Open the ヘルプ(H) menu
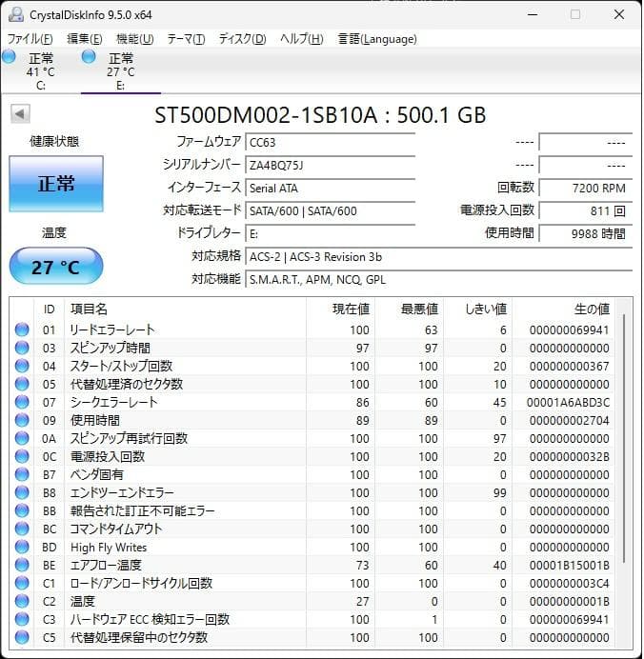644x659 pixels. coord(302,39)
